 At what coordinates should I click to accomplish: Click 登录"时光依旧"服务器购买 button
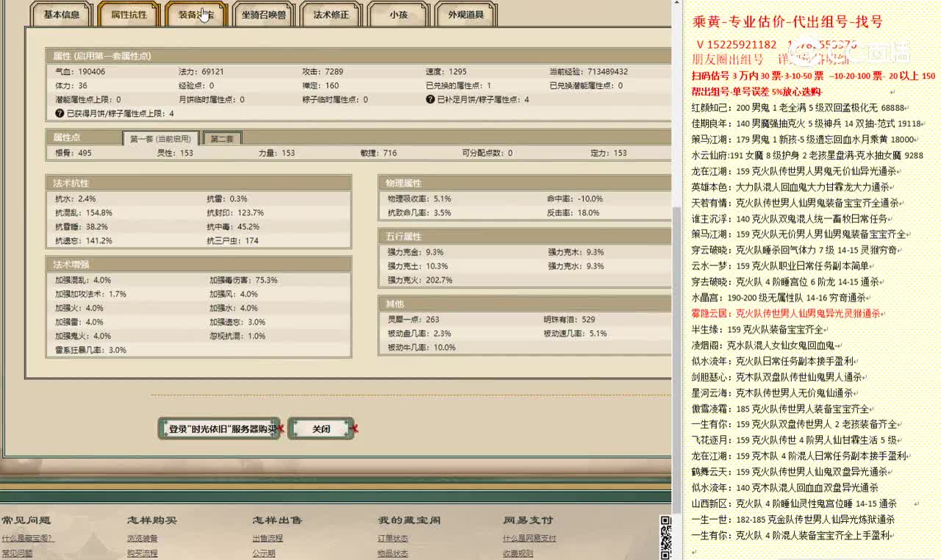220,428
